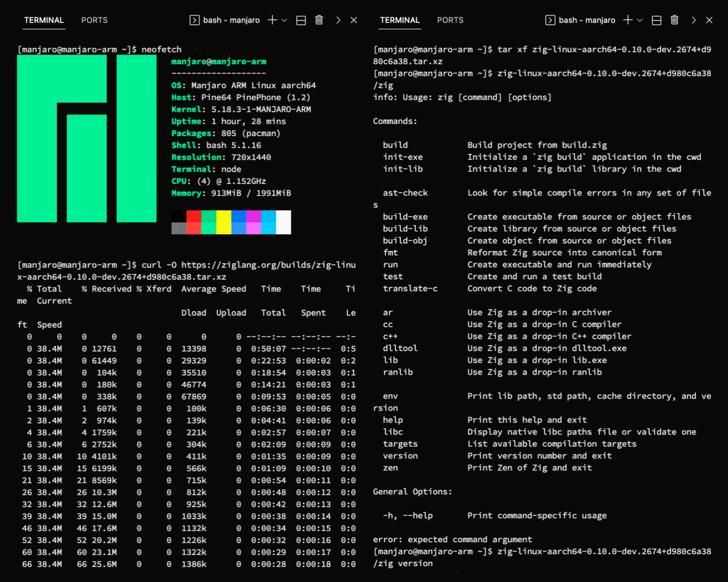Select the left TERMINAL tab
Screen dimensions: 728x582
click(44, 20)
